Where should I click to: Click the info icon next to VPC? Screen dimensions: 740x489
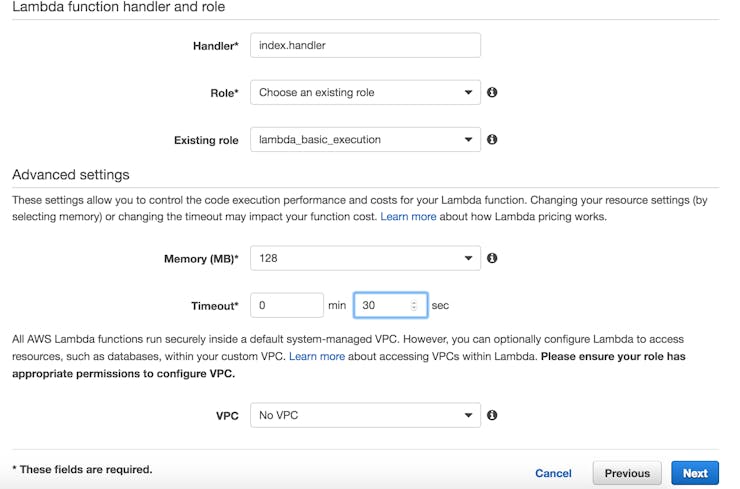(x=492, y=415)
